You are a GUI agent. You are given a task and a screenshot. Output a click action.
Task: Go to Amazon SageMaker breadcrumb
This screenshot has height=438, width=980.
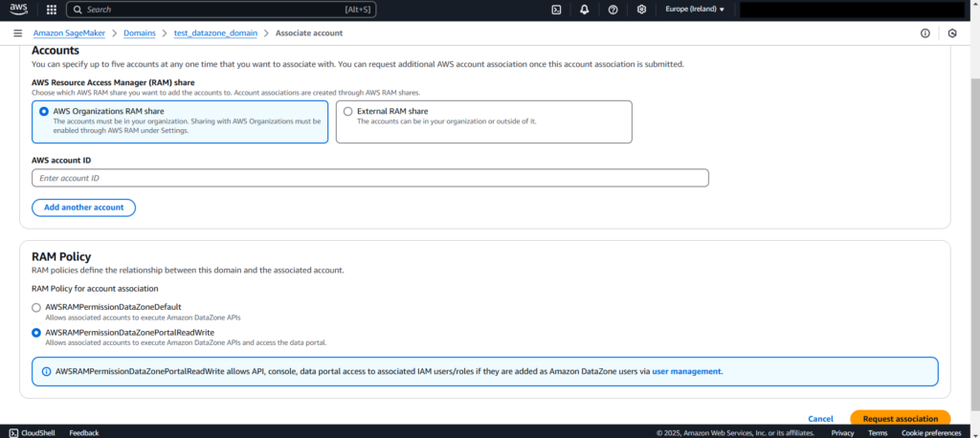point(69,33)
